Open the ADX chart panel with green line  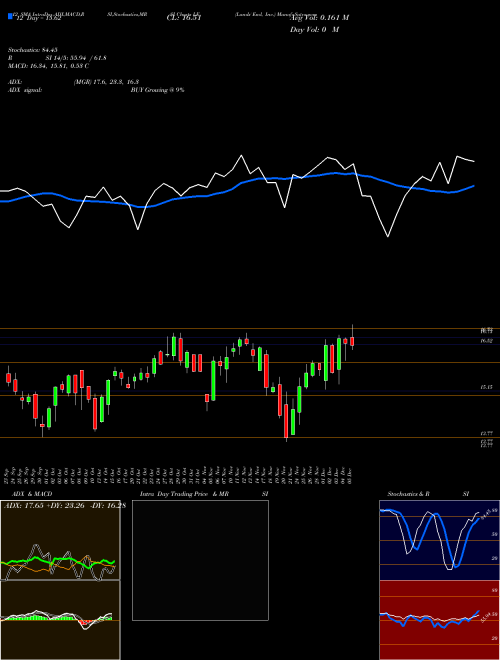pos(60,540)
